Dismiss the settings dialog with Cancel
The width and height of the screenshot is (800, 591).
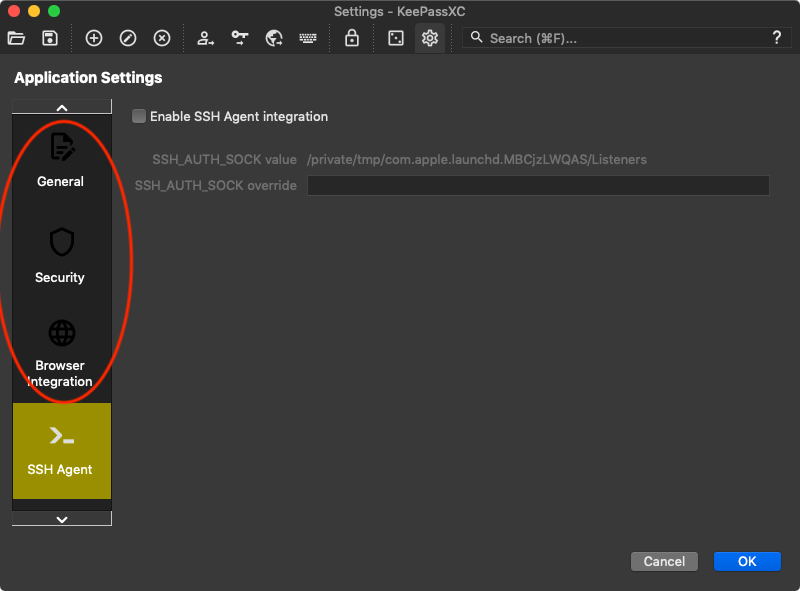pyautogui.click(x=664, y=561)
